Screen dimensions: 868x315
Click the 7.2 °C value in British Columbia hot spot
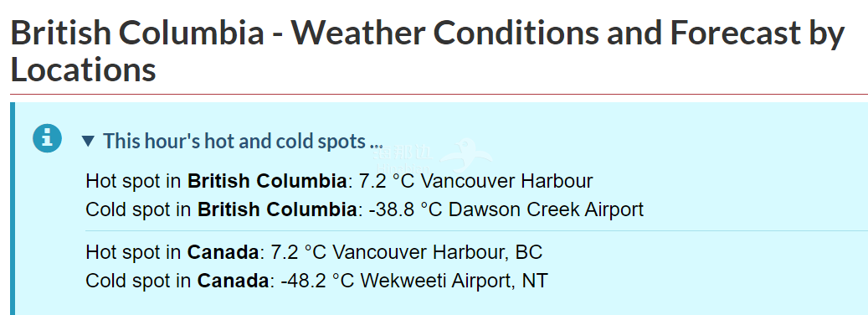click(394, 181)
